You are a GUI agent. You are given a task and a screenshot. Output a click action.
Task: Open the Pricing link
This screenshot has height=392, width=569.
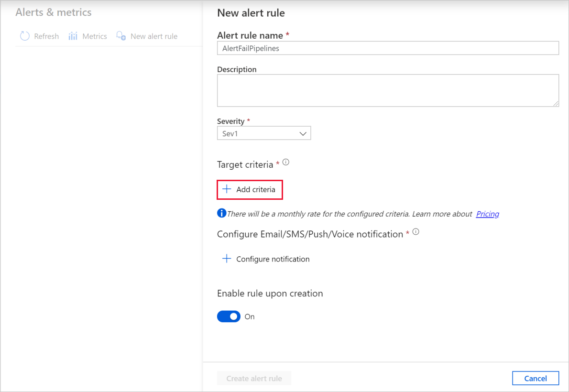(x=487, y=214)
